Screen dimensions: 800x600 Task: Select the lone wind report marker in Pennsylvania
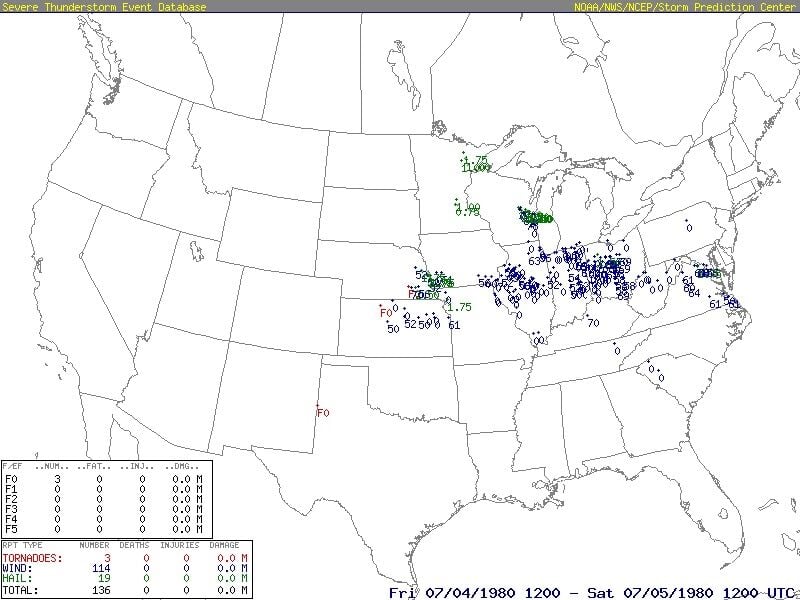click(x=689, y=228)
